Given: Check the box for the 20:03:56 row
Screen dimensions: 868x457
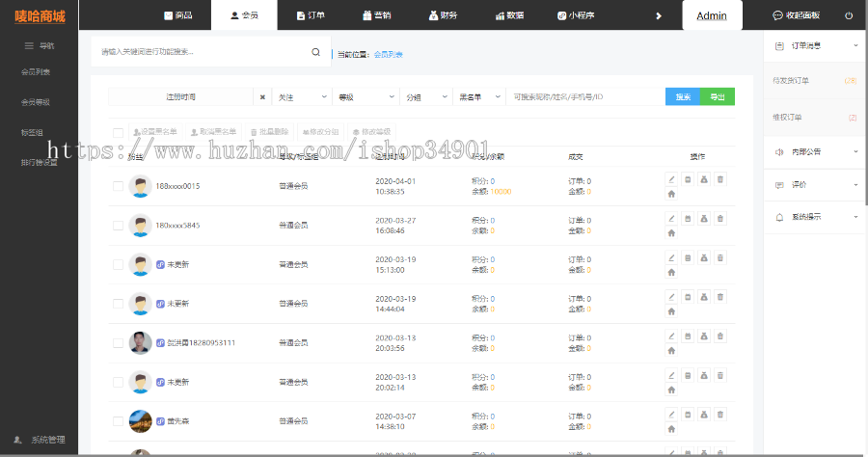Looking at the screenshot, I should 118,343.
